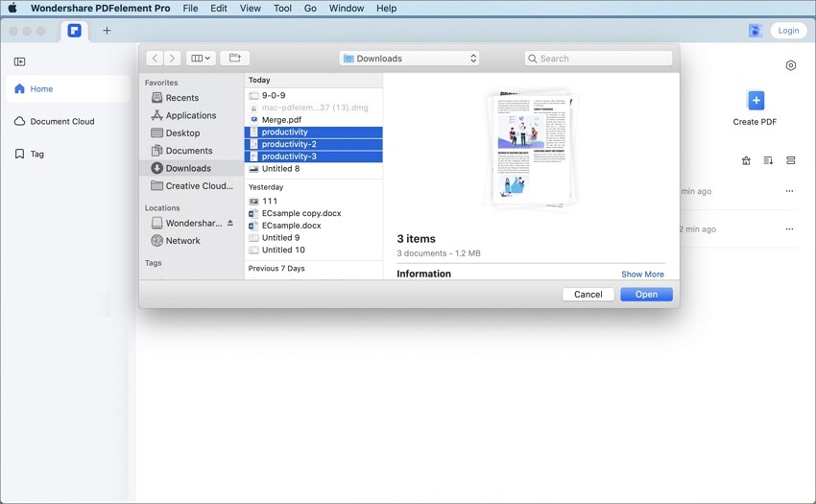Screen dimensions: 816x504
Task: Select Recents in Favorites
Action: (x=191, y=98)
